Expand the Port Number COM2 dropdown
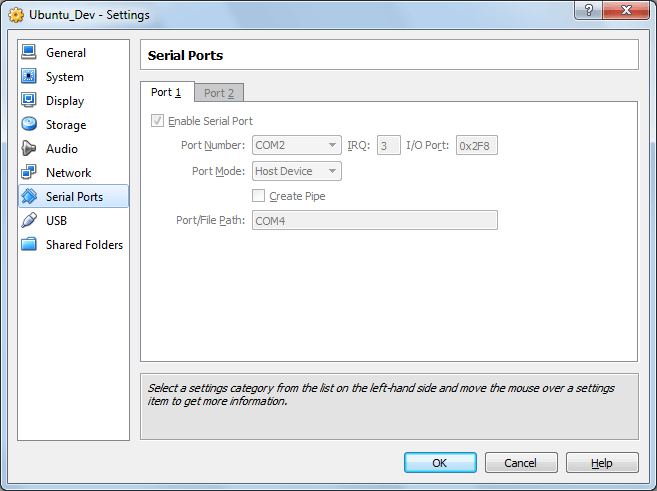 tap(296, 146)
